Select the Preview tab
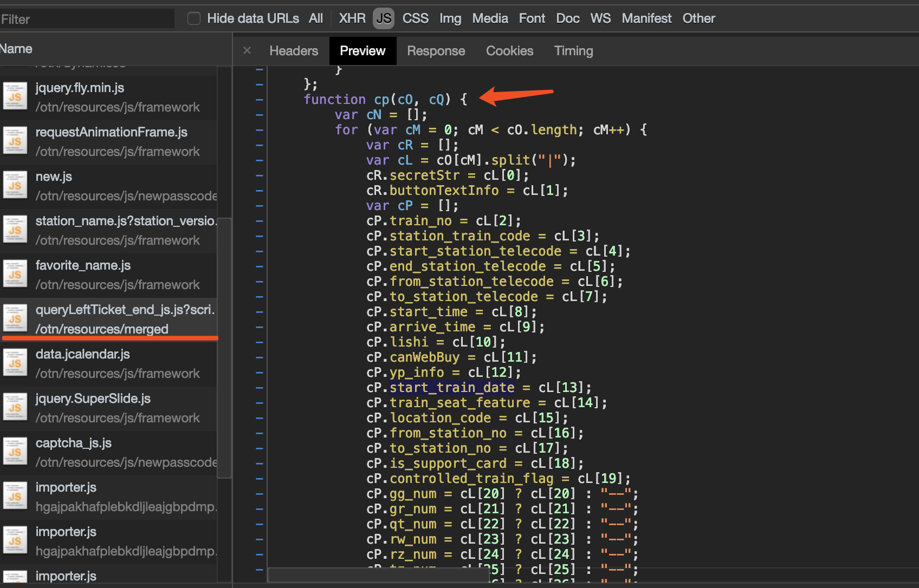Viewport: 919px width, 588px height. point(363,51)
